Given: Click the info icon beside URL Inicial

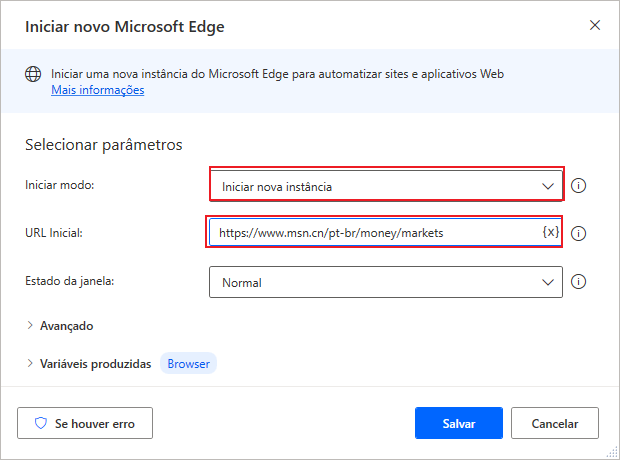Looking at the screenshot, I should tap(578, 233).
